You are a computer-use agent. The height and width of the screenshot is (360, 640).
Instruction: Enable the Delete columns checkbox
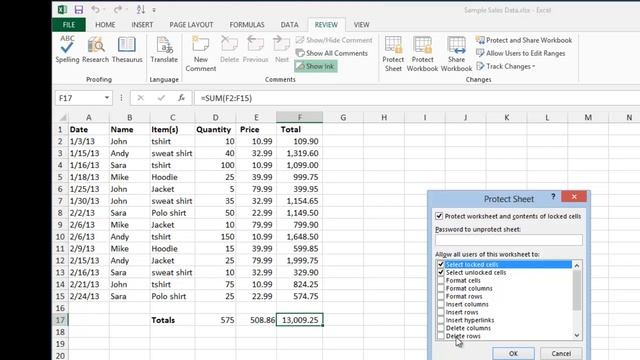[x=440, y=328]
